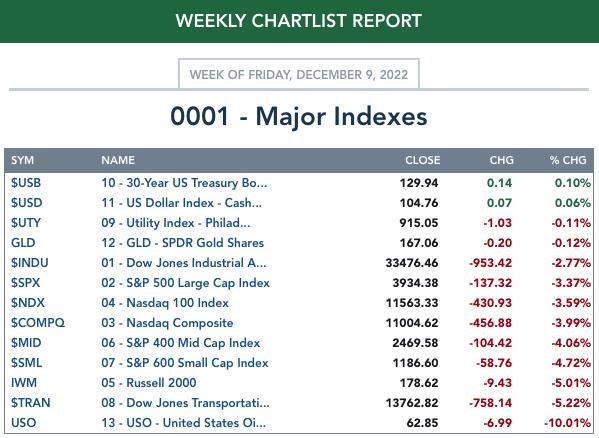Viewport: 599px width, 438px height.
Task: Open the $USB symbol link
Action: 26,183
